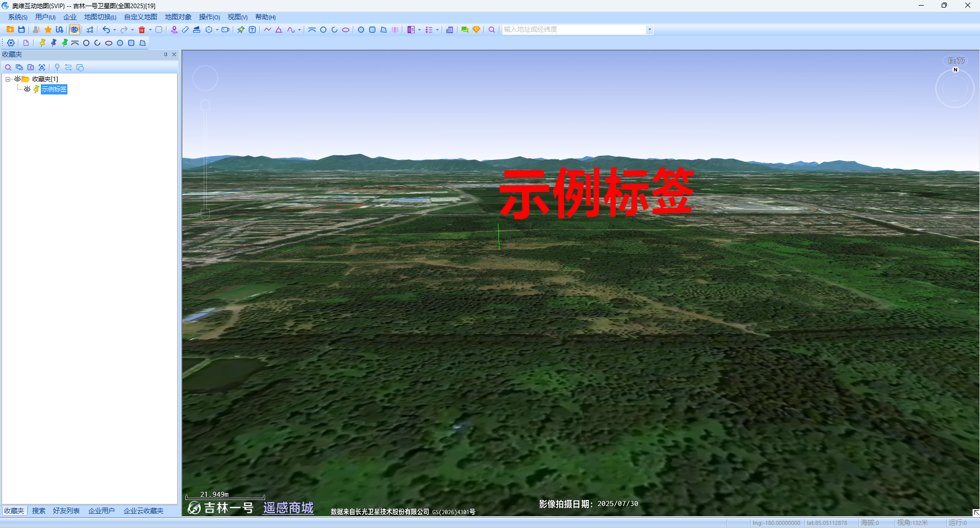Click the pushpin add-marker tool in main toolbar
Image resolution: width=980 pixels, height=528 pixels.
click(241, 30)
